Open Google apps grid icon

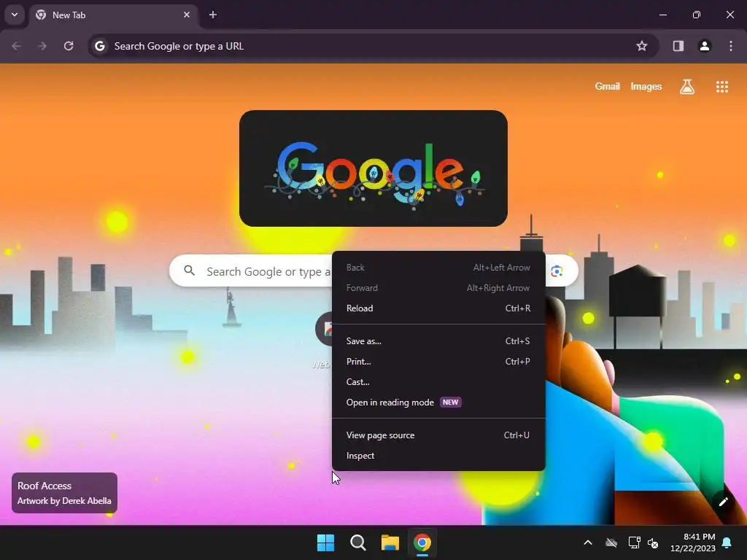pos(721,86)
